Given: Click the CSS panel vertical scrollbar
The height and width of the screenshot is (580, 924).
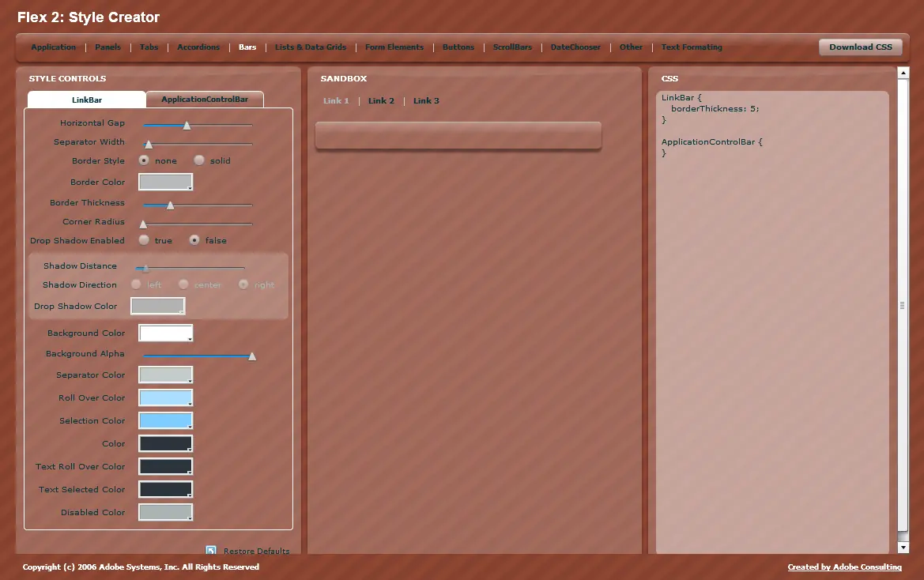Looking at the screenshot, I should [x=903, y=304].
